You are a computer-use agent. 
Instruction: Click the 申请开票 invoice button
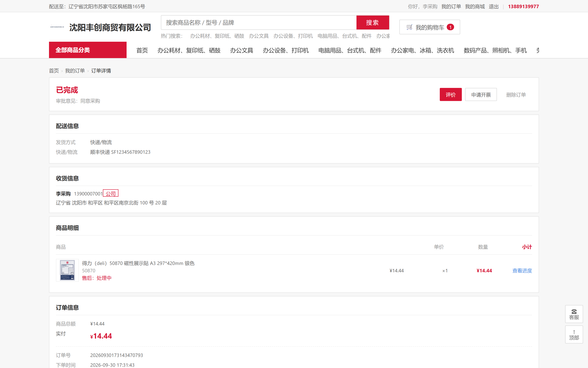(481, 94)
